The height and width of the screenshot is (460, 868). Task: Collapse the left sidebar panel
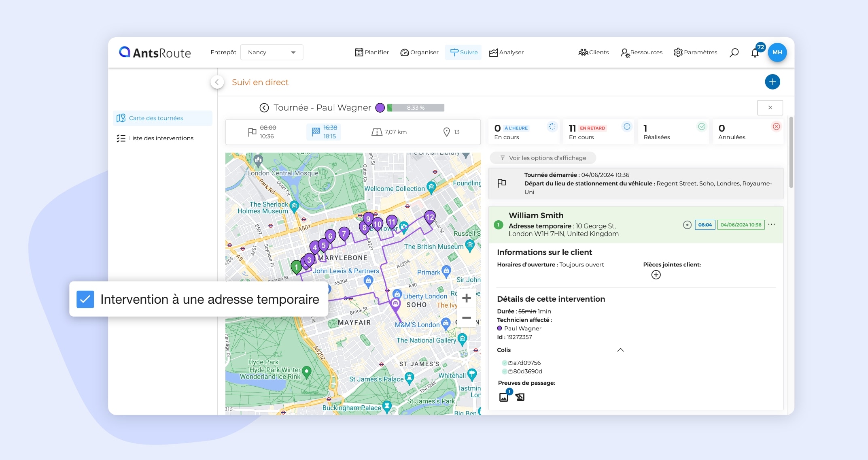click(x=217, y=82)
